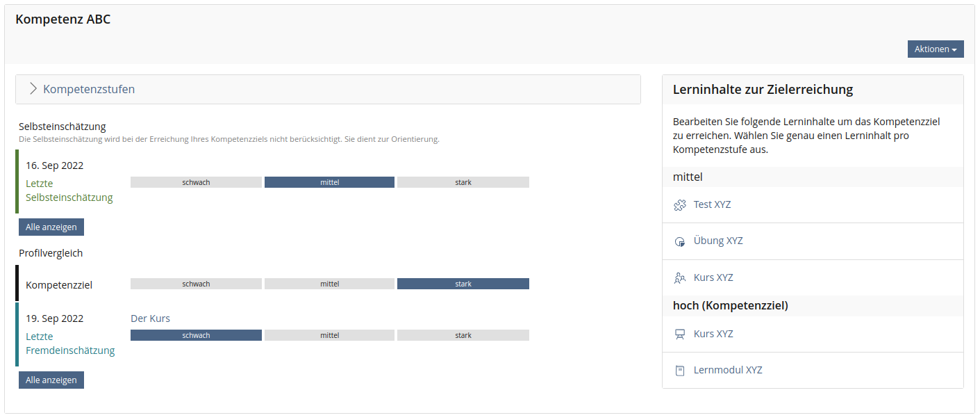
Task: Click the Letzte Selbsteinschätzung label
Action: [x=69, y=191]
